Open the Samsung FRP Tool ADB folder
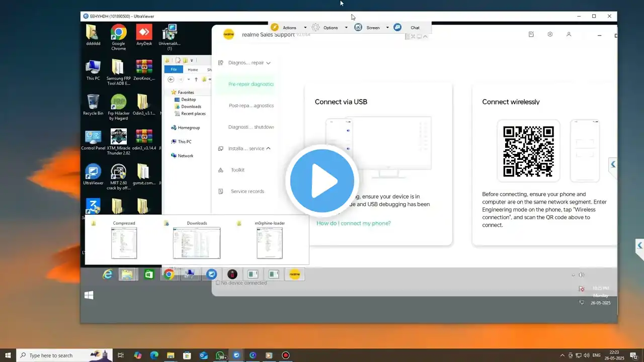 click(x=119, y=73)
